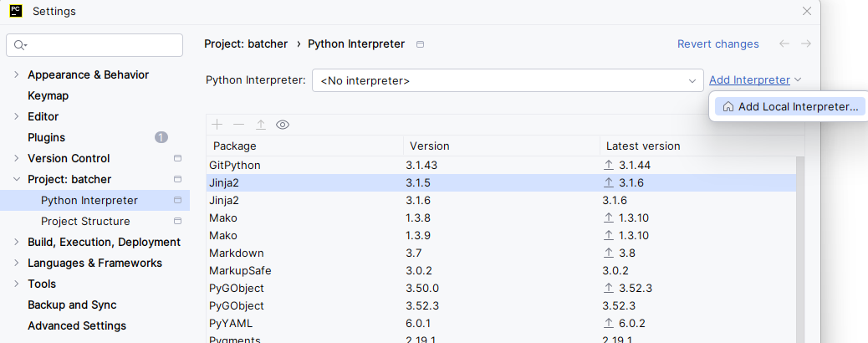The height and width of the screenshot is (343, 868).
Task: Click the Add Interpreter link
Action: click(x=749, y=80)
